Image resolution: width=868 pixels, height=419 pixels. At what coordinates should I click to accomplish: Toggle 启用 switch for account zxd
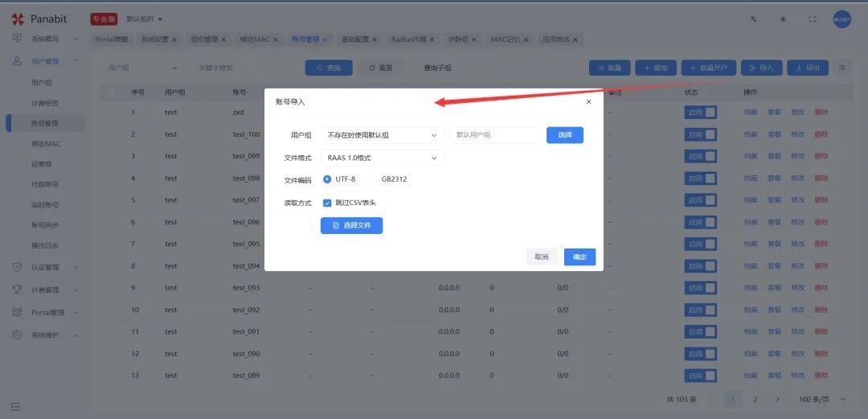(x=700, y=113)
